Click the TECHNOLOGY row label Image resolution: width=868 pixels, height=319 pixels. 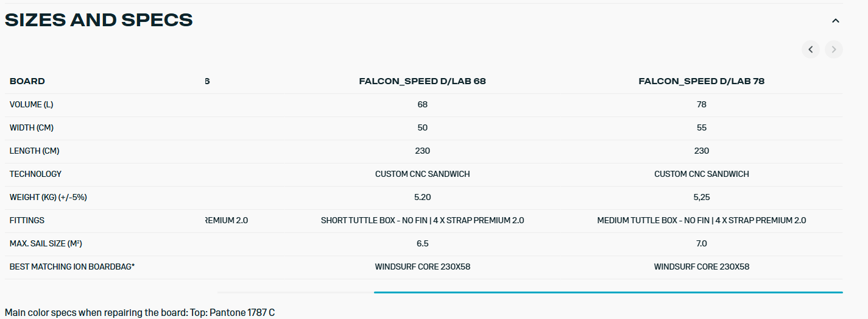point(35,174)
